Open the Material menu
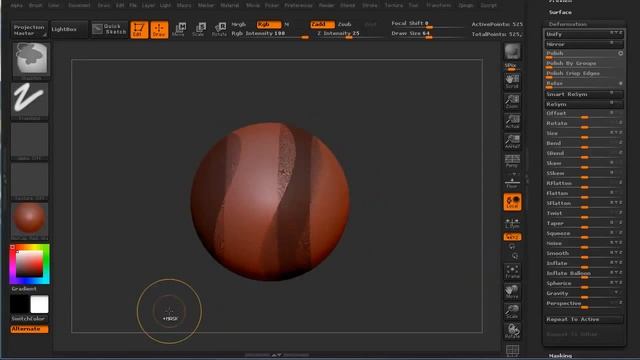The width and height of the screenshot is (640, 360). tap(230, 5)
